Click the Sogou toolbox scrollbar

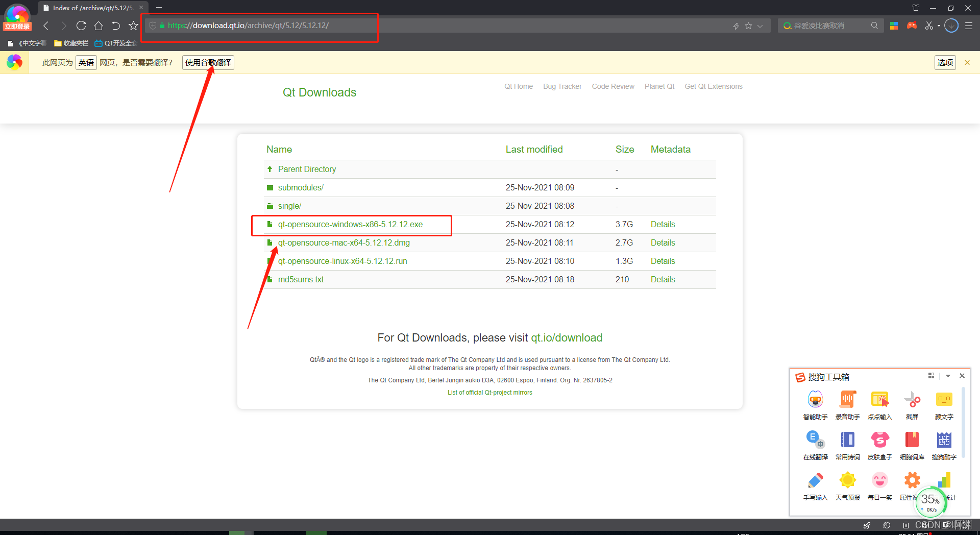[x=963, y=422]
